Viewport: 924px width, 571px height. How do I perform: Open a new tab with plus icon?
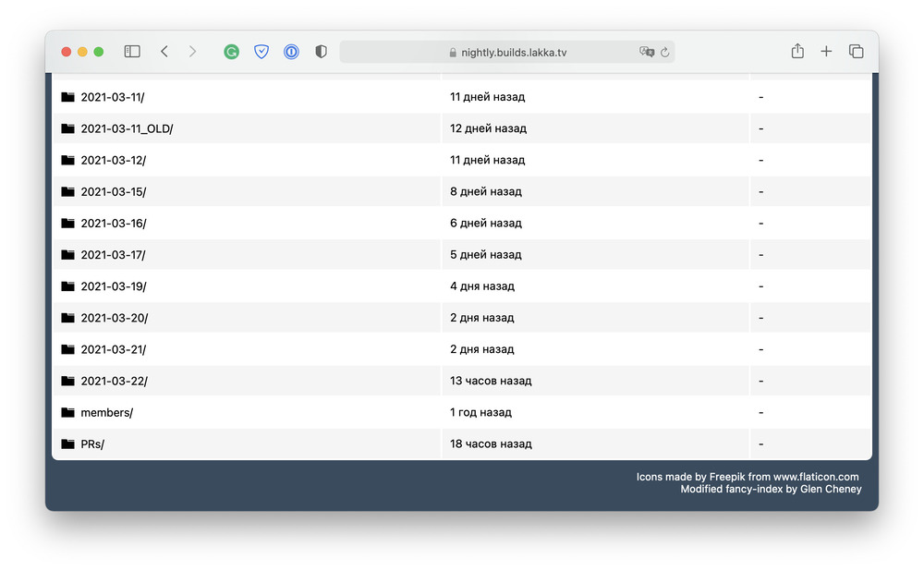point(826,52)
